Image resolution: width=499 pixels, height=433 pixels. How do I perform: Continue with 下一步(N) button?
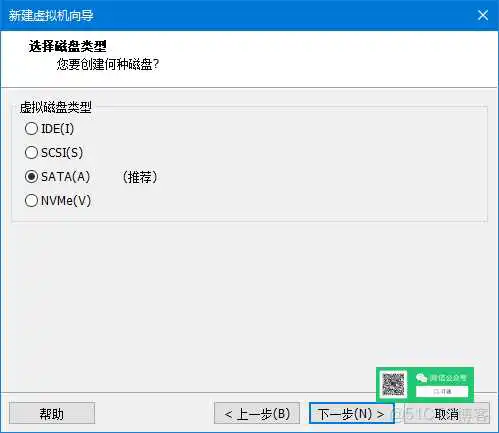click(x=352, y=414)
